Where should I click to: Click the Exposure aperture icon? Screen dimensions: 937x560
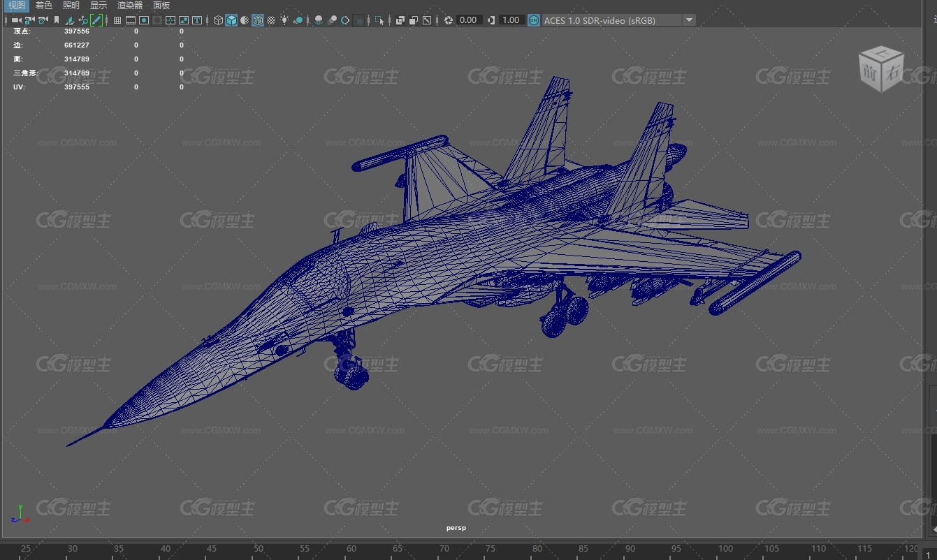pos(449,20)
